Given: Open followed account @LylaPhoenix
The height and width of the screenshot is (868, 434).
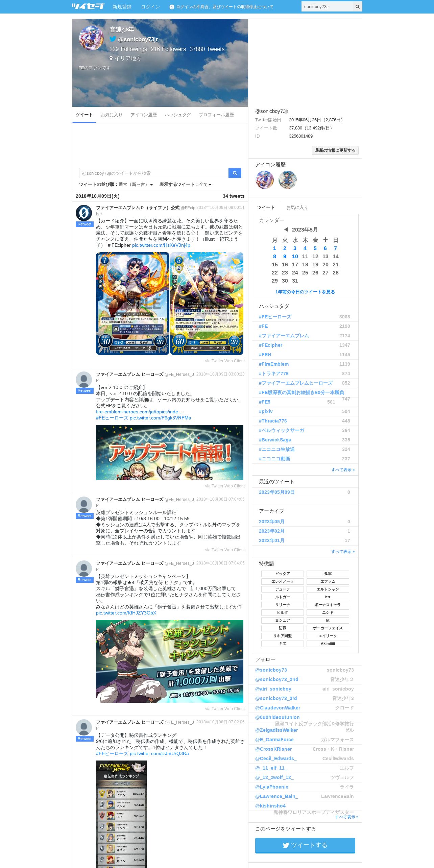Looking at the screenshot, I should (x=272, y=787).
